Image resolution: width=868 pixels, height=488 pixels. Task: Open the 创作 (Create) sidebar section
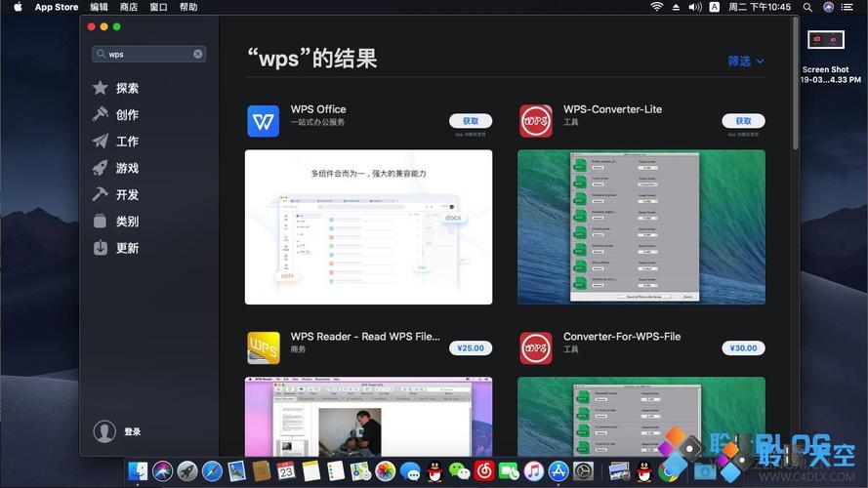115,114
